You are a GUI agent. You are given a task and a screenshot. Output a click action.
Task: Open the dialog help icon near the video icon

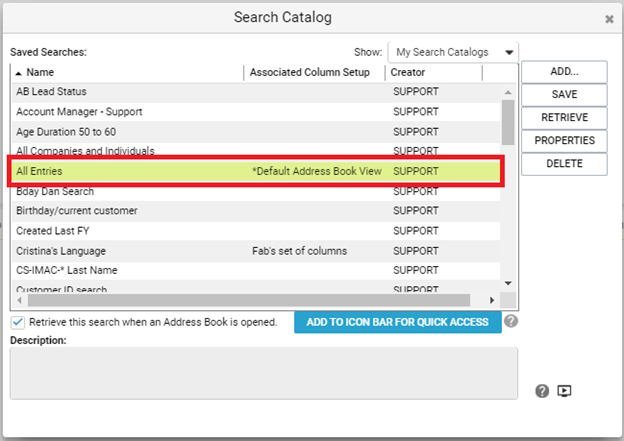coord(542,391)
